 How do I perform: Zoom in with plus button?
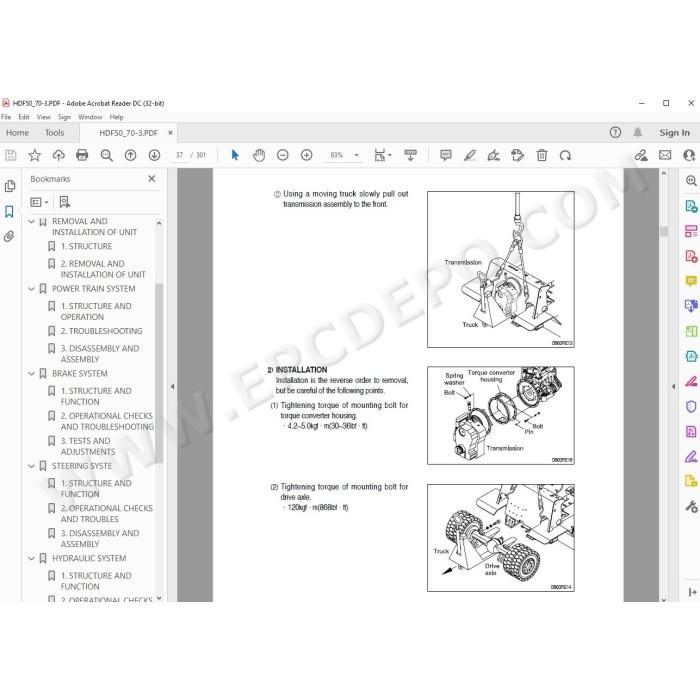[307, 155]
